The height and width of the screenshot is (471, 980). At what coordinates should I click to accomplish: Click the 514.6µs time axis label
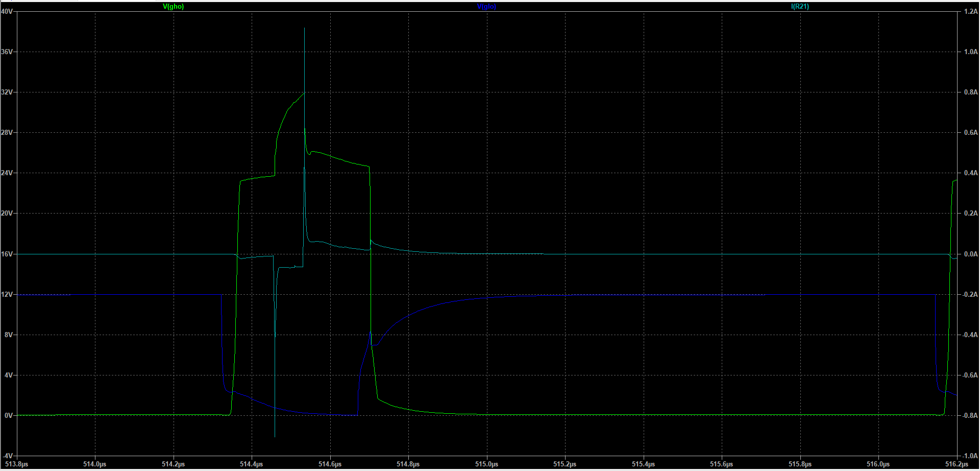[x=330, y=464]
